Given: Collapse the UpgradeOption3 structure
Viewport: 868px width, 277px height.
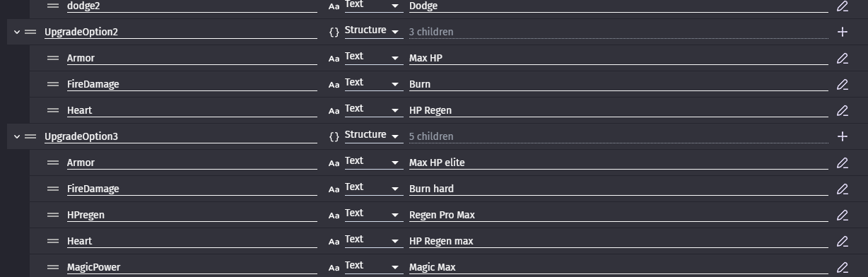Looking at the screenshot, I should tap(17, 136).
